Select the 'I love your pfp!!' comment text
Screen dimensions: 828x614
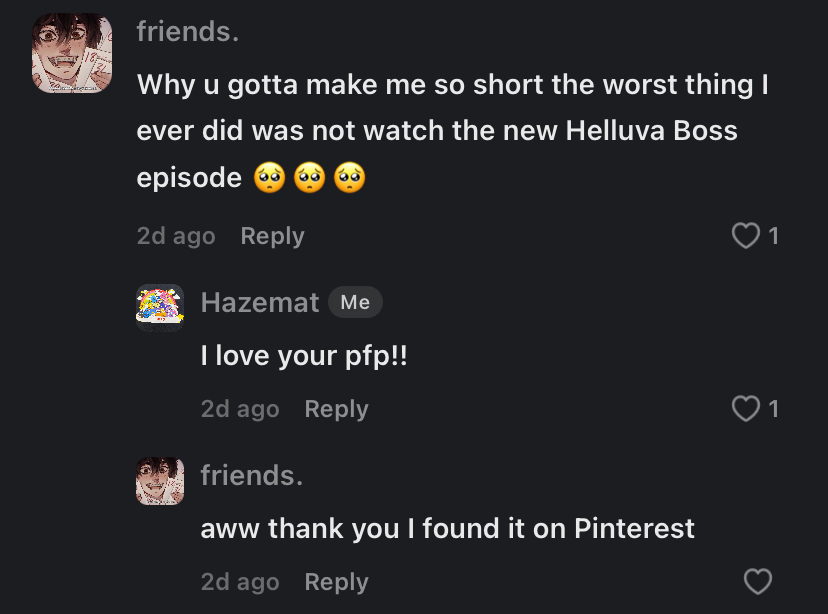pyautogui.click(x=304, y=356)
